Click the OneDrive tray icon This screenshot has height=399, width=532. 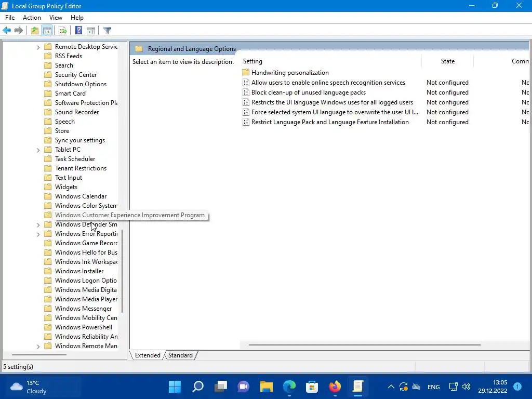[416, 387]
